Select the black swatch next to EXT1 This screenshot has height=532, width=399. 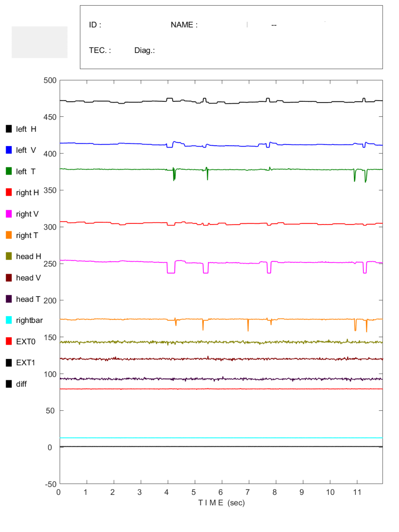(9, 363)
